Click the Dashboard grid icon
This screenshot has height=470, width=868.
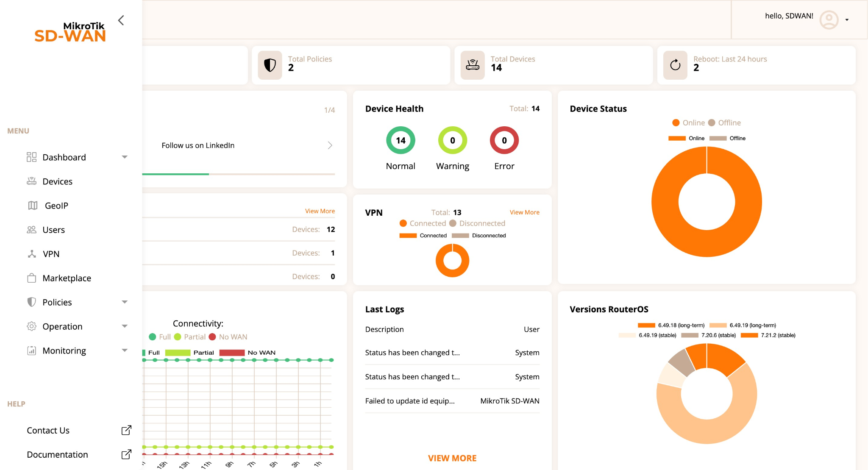click(x=31, y=157)
